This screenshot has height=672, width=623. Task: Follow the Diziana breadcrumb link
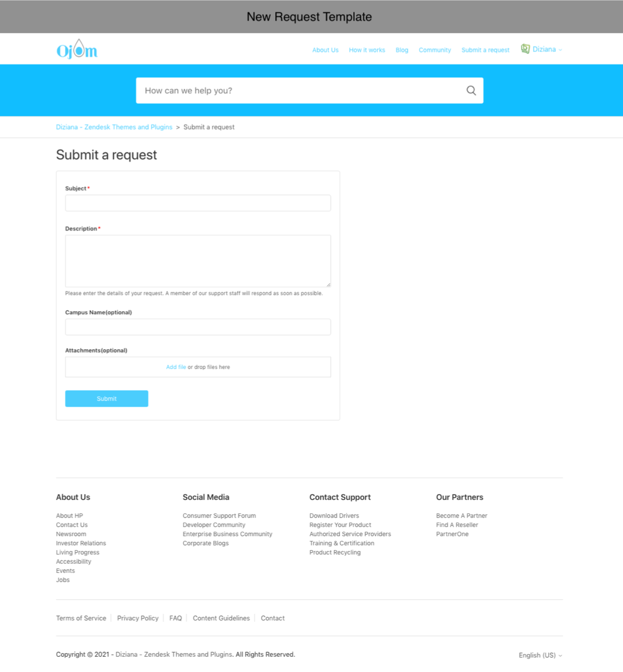pos(114,127)
